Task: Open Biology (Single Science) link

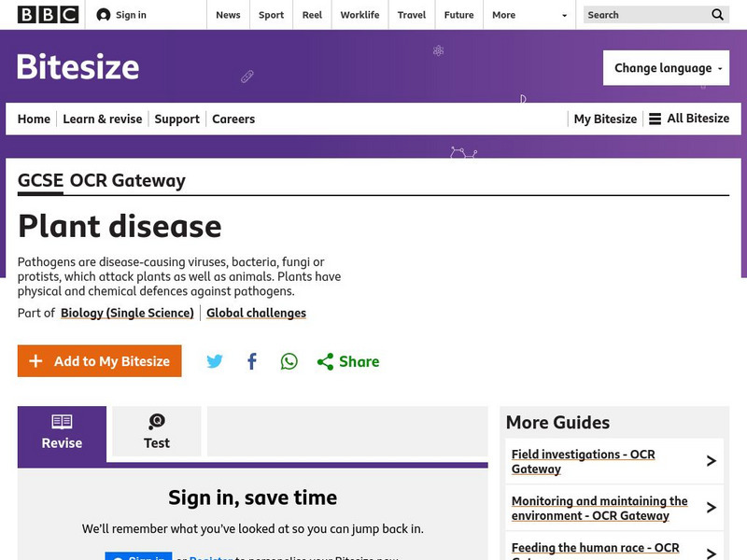Action: click(127, 313)
